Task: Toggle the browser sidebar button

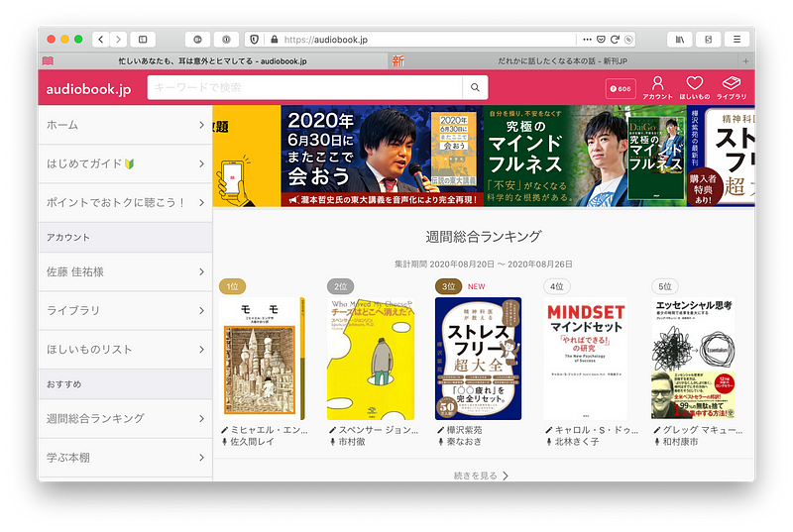Action: coord(143,40)
